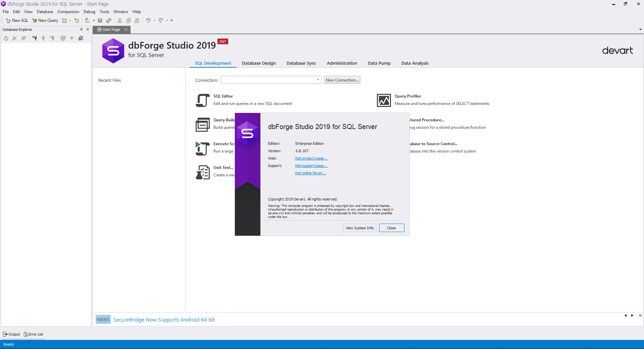The height and width of the screenshot is (349, 644).
Task: Click the Open File folder icon
Action: (x=87, y=20)
